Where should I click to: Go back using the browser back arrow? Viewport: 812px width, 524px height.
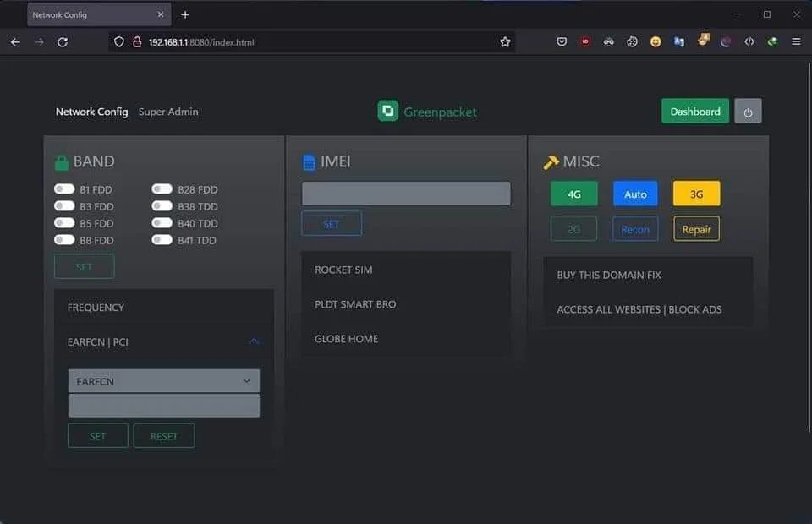click(x=15, y=42)
